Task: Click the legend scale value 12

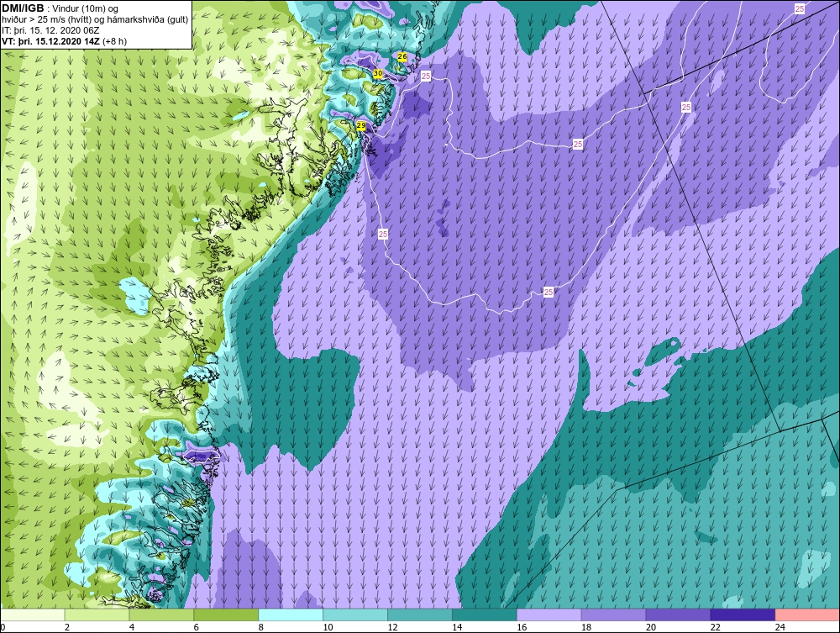Action: [x=392, y=627]
